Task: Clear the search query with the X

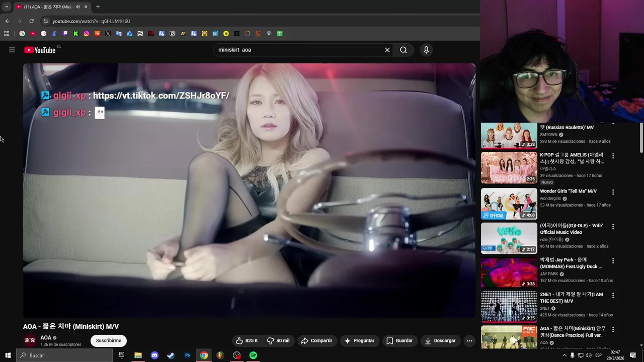Action: pos(387,50)
